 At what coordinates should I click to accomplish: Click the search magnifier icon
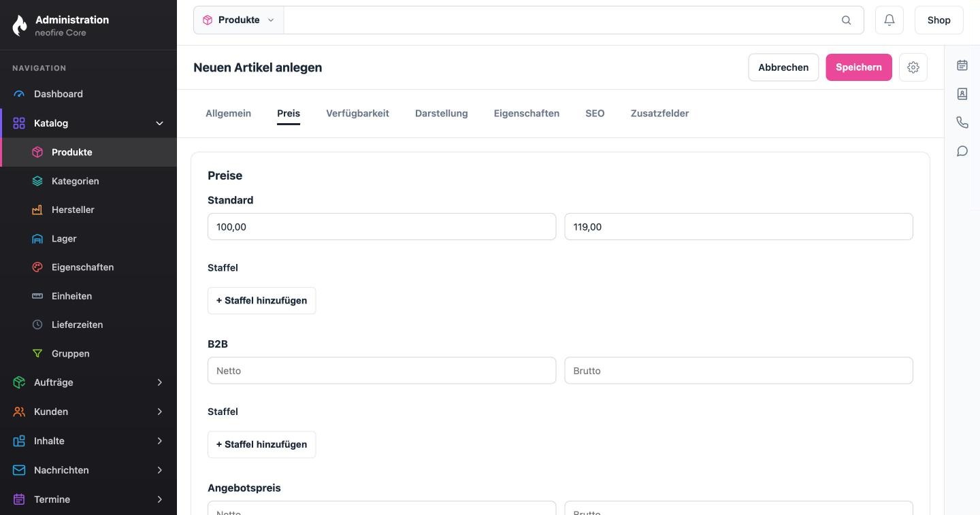(846, 20)
